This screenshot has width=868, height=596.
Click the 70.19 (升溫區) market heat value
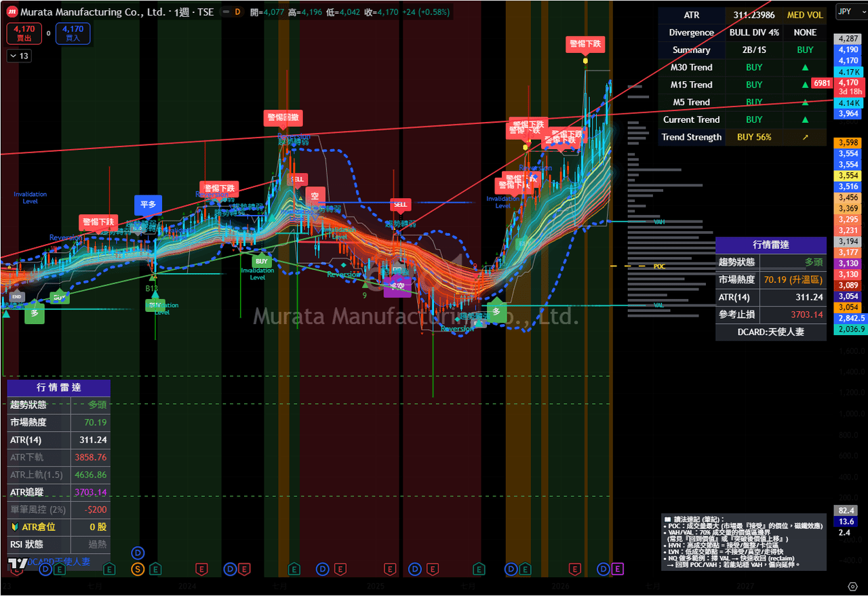click(x=793, y=279)
